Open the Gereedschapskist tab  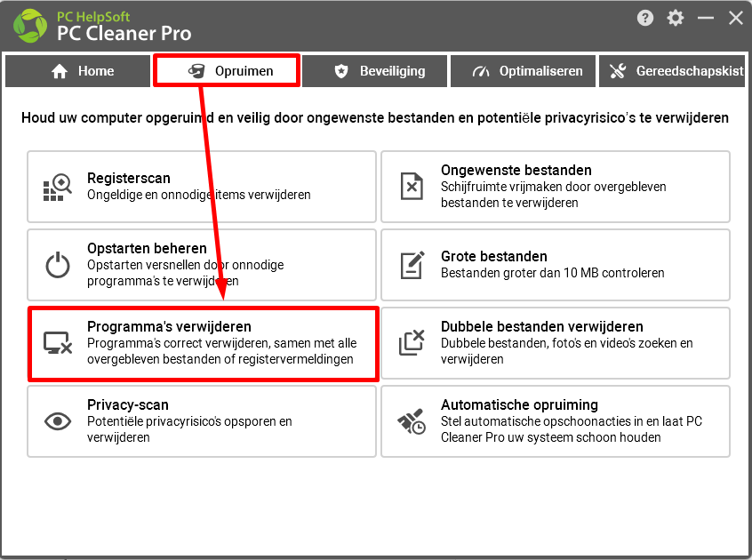pos(672,71)
